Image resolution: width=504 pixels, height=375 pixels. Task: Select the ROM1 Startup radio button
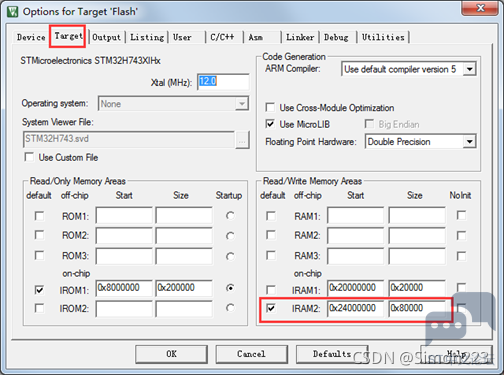point(230,216)
